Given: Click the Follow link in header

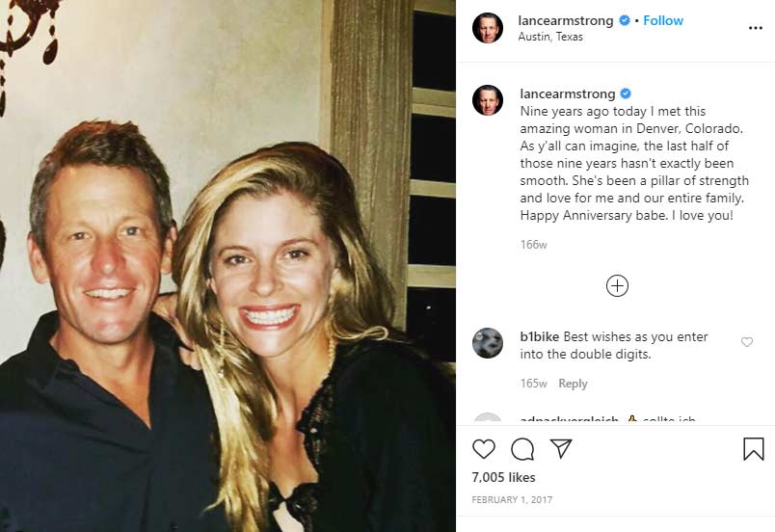Looking at the screenshot, I should click(x=663, y=20).
